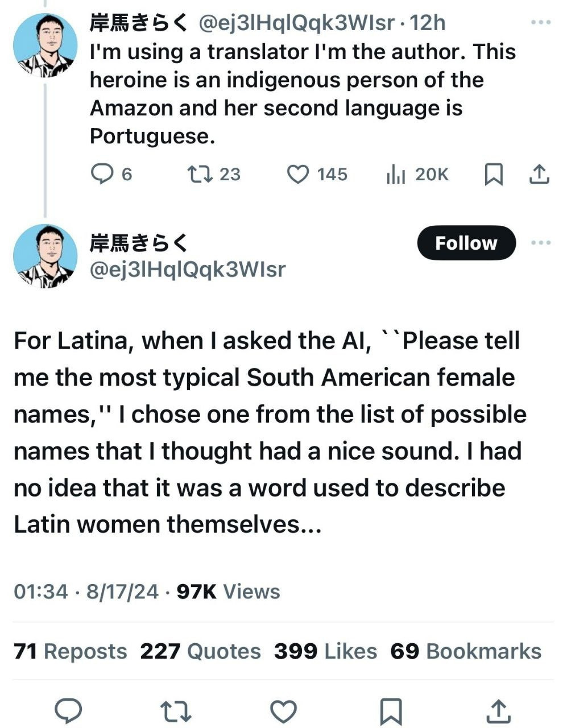
Task: Open the main tweet's @ej3lHqlQqk3WIsr handle
Action: pos(188,269)
